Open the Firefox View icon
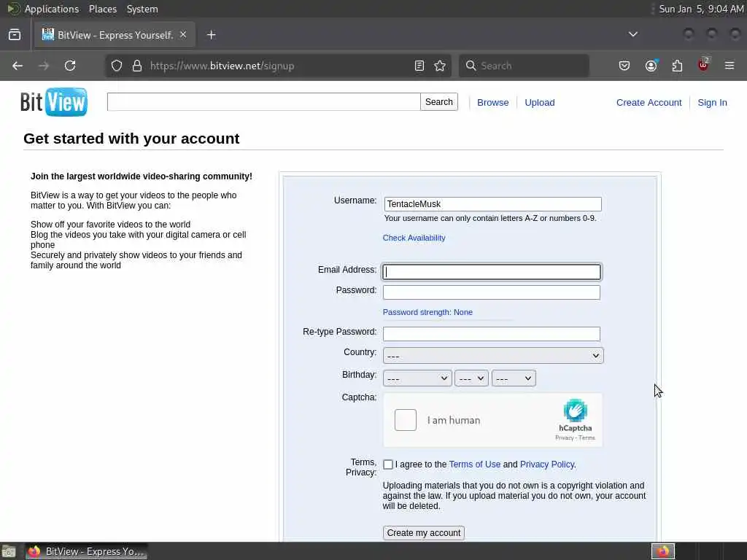 [x=15, y=35]
